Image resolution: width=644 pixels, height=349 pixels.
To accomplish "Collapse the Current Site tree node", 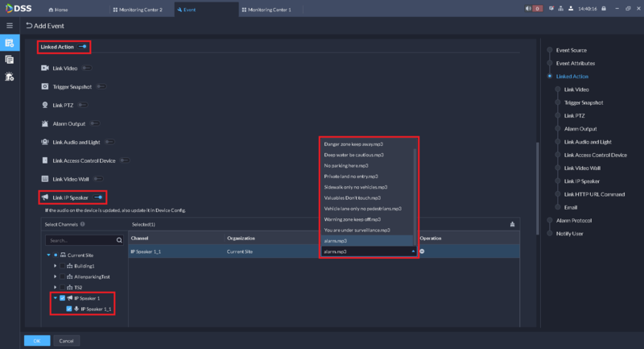I will [48, 255].
